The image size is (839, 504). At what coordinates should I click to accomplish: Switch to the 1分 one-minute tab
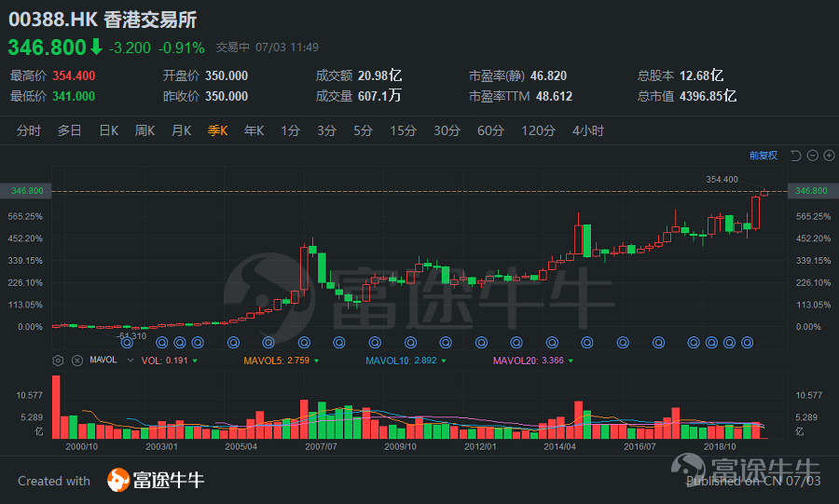(x=291, y=130)
